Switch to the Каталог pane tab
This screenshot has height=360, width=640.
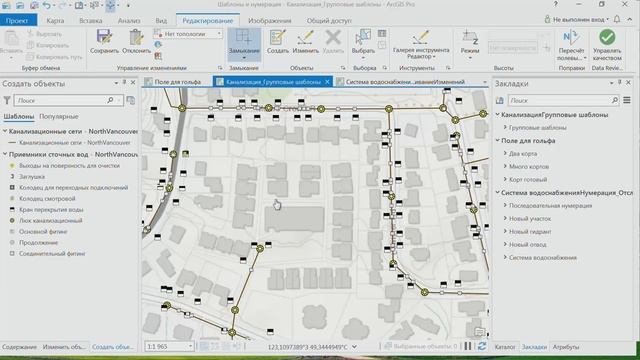point(505,347)
